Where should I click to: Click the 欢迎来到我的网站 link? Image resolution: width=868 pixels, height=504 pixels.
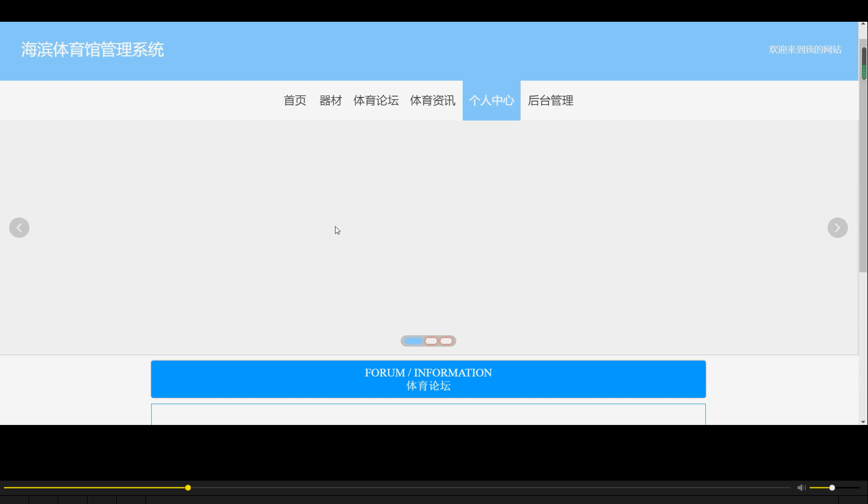coord(805,50)
